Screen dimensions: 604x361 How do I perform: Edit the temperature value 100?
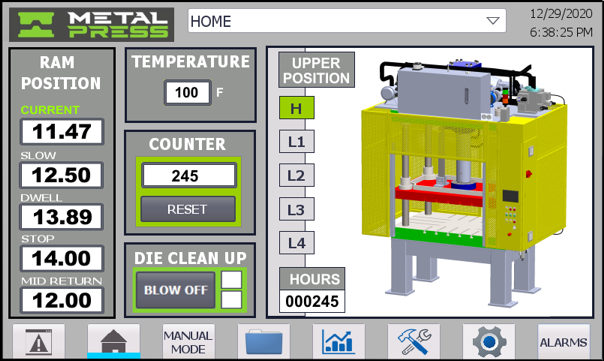tap(187, 92)
